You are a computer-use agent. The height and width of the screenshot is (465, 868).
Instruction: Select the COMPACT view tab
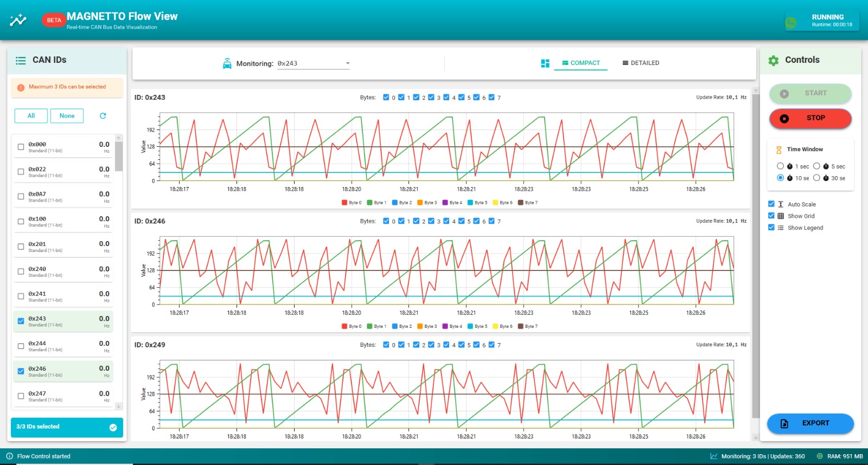pyautogui.click(x=580, y=63)
